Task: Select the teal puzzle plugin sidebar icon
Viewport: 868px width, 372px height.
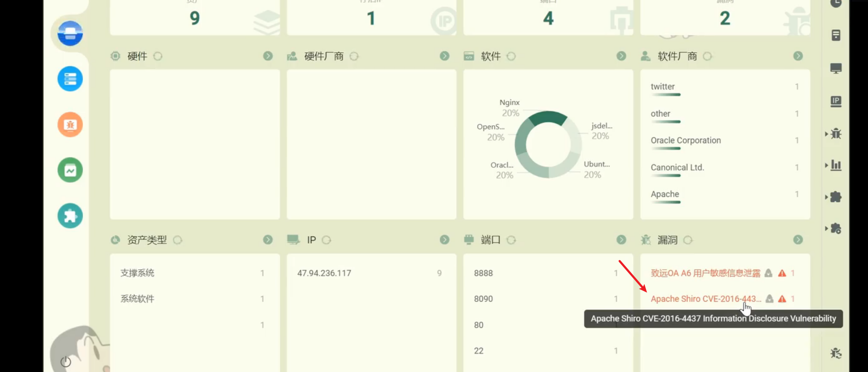Action: click(70, 216)
